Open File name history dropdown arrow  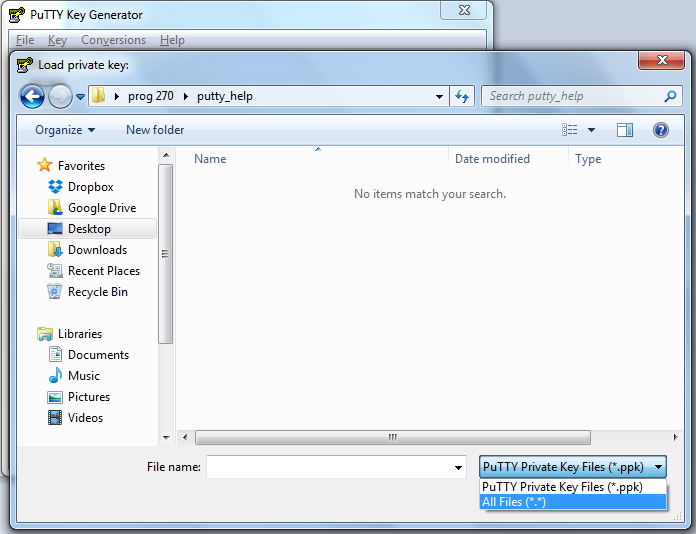point(459,467)
